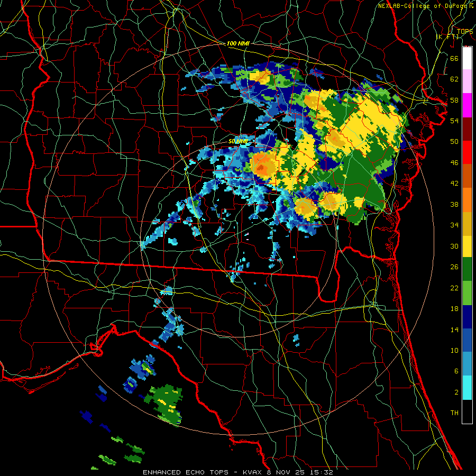Click the 42 legend value
This screenshot has width=476, height=476.
(x=454, y=184)
